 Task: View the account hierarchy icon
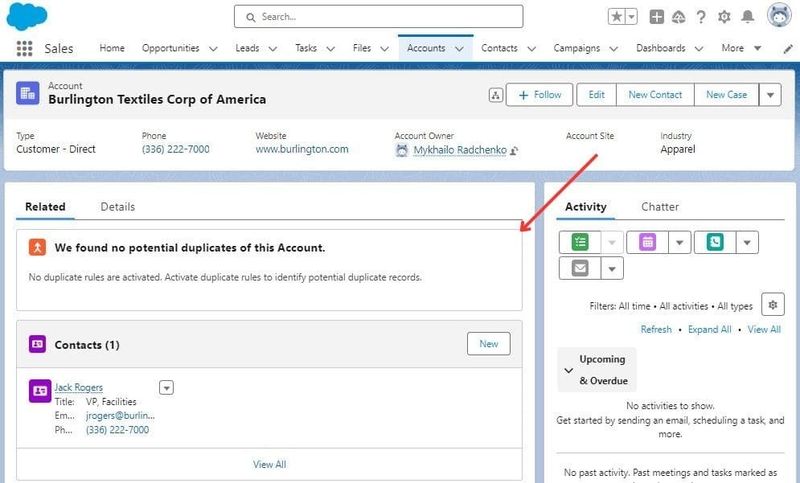495,95
